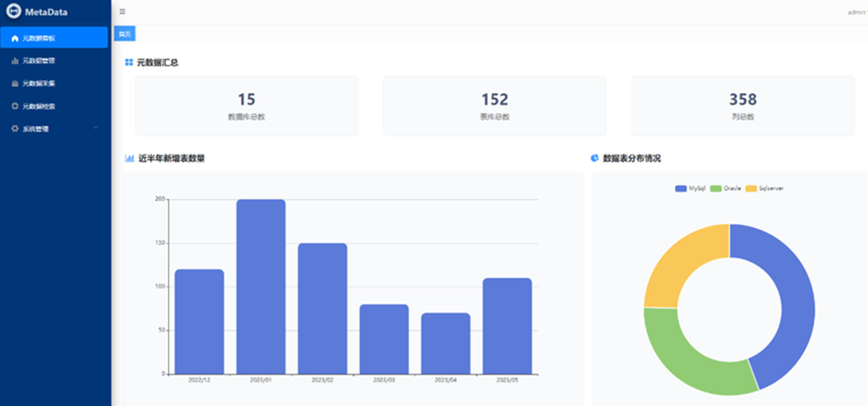
Task: Click the 元数据检索 circle icon
Action: point(15,106)
